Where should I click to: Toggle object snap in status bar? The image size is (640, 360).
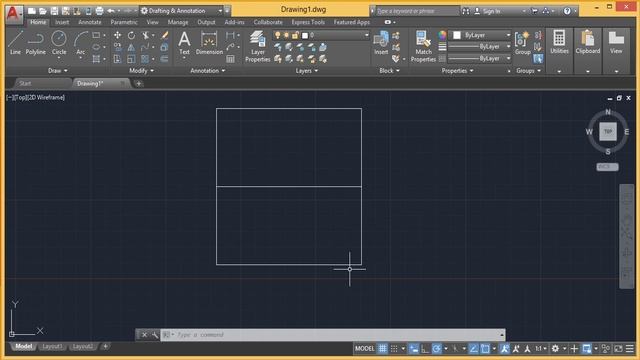pos(485,349)
